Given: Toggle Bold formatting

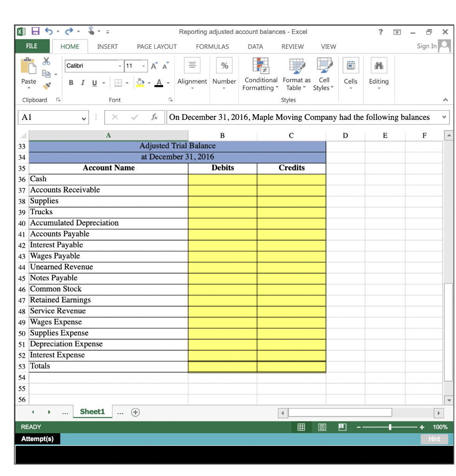Looking at the screenshot, I should [71, 82].
